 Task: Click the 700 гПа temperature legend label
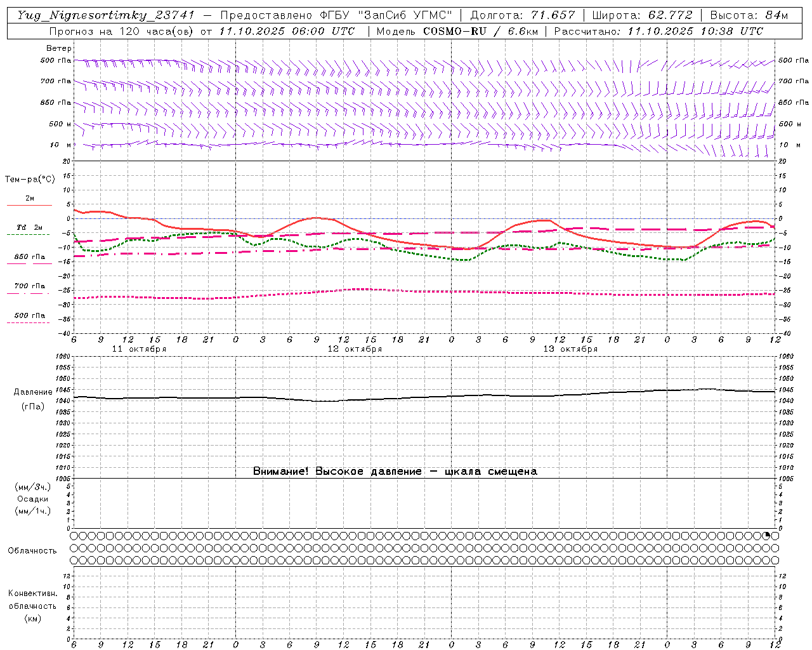click(x=30, y=286)
